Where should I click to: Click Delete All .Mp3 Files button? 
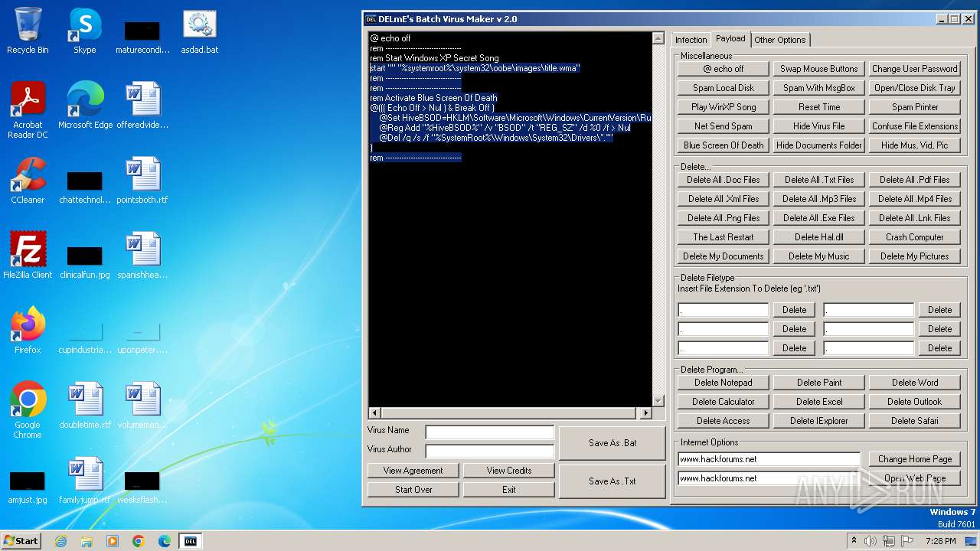[x=819, y=199]
